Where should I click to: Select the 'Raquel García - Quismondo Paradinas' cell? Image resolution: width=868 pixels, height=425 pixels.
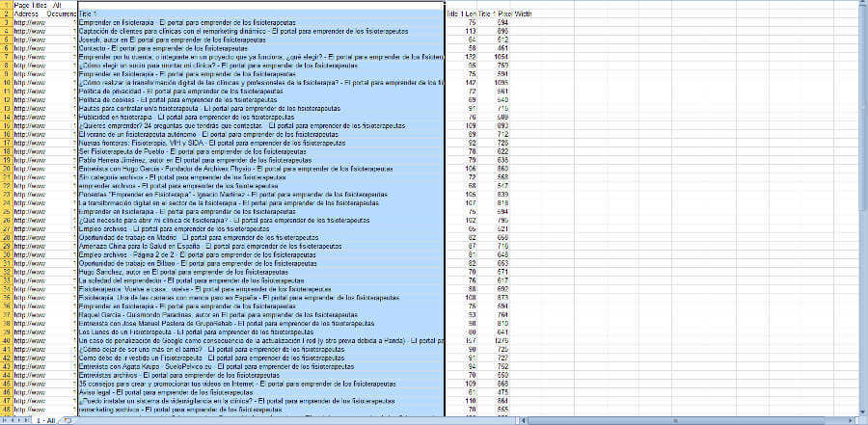[x=260, y=315]
